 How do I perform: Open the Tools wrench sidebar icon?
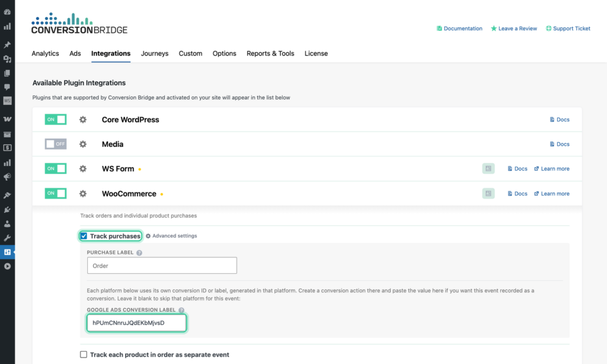[7, 238]
